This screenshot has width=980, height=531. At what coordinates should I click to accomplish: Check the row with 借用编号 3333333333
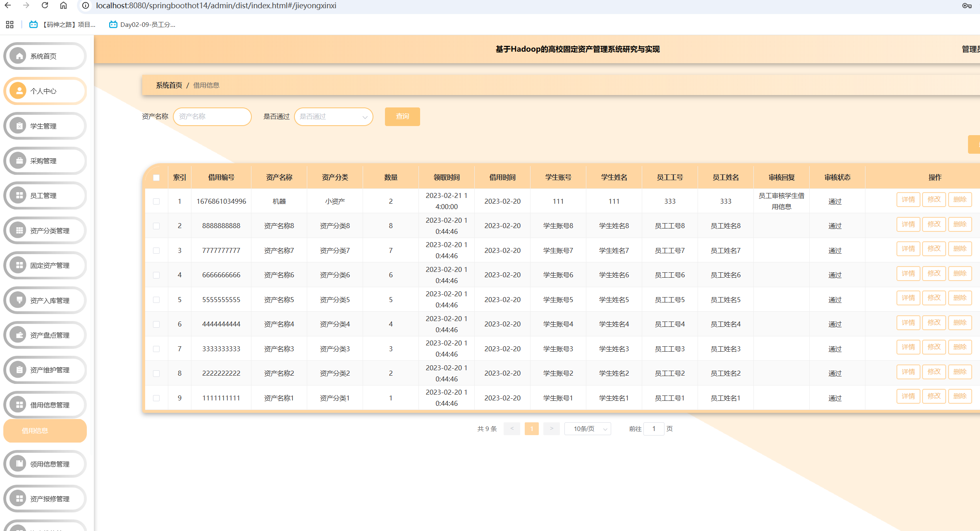(156, 349)
